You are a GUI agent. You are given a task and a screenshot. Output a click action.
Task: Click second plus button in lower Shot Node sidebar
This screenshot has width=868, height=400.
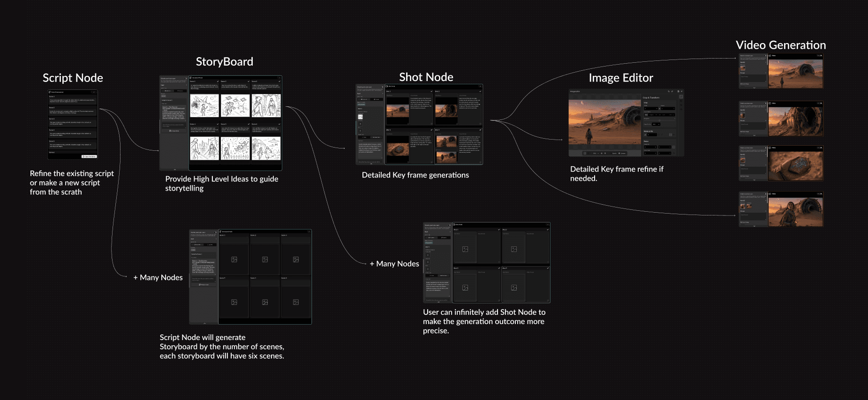[428, 262]
